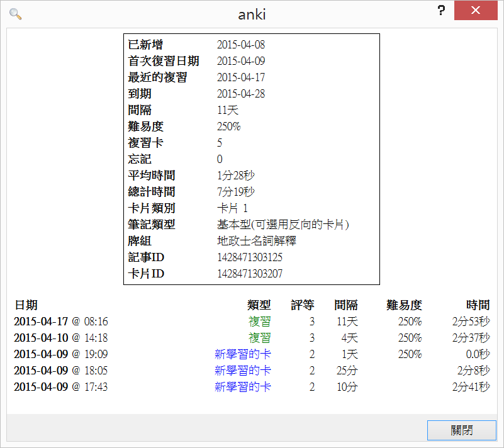Close the anki dialog with the red X
The height and width of the screenshot is (448, 504).
pyautogui.click(x=476, y=10)
